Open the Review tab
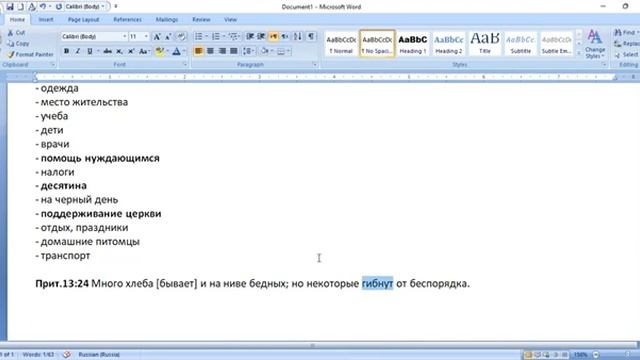 tap(201, 20)
